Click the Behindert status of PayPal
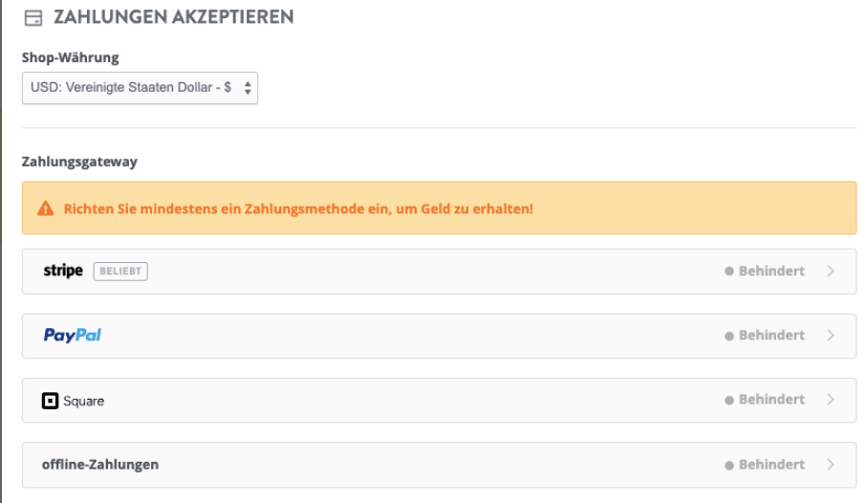Screen dimensions: 868x503 [x=771, y=335]
